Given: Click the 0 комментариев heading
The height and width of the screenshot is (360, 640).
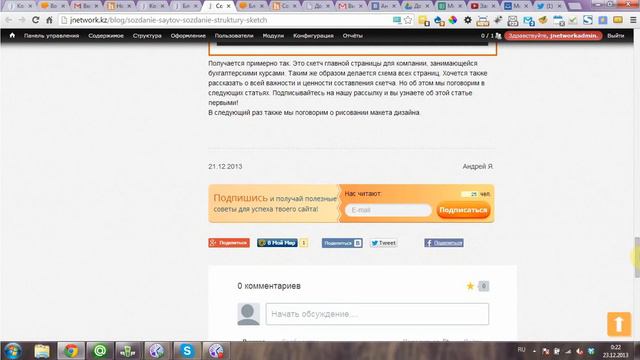Looking at the screenshot, I should (269, 286).
